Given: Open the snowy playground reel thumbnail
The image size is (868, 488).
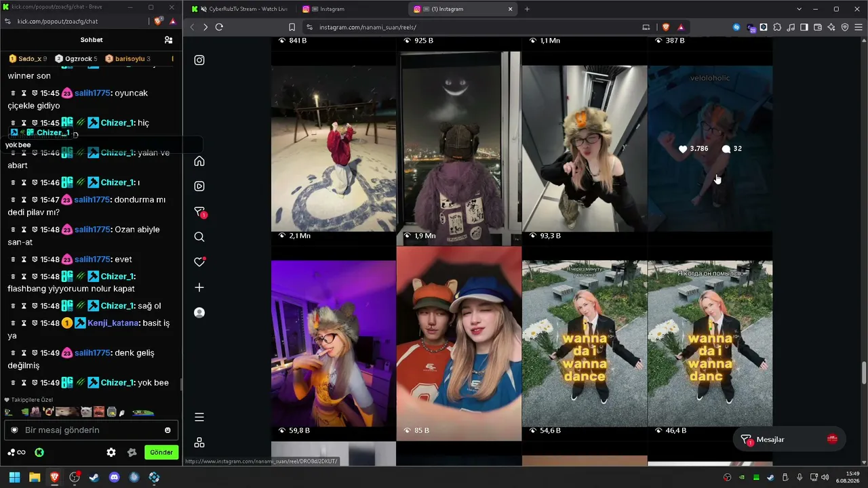Looking at the screenshot, I should 334,148.
